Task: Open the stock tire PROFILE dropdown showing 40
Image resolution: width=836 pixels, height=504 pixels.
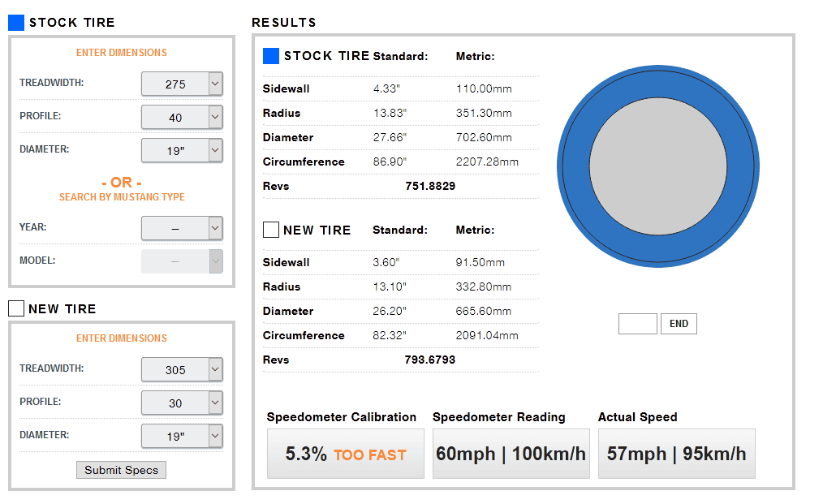Action: (x=182, y=118)
